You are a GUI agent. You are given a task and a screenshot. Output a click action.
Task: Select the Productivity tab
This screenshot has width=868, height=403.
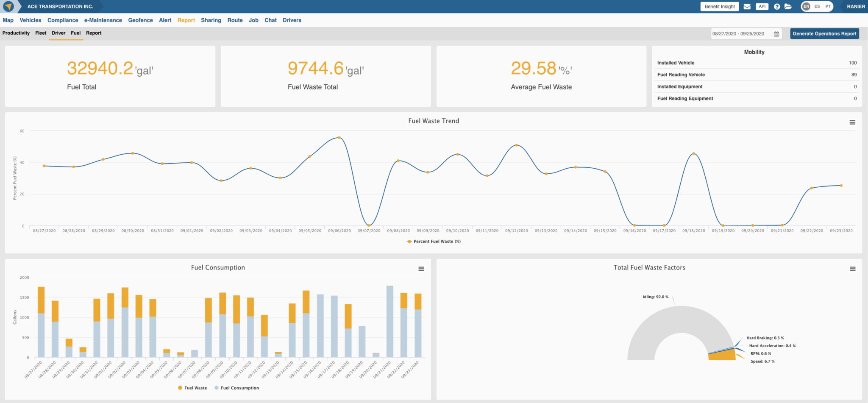click(16, 33)
